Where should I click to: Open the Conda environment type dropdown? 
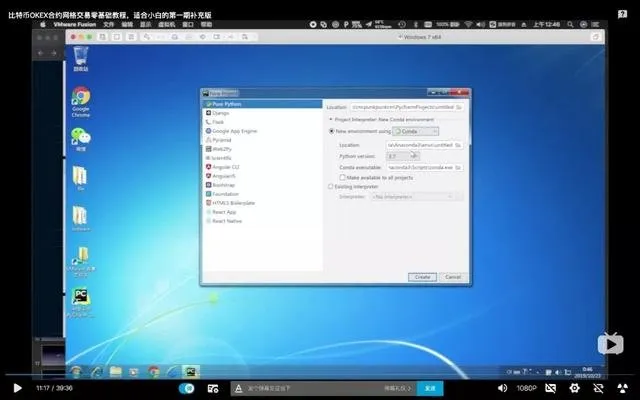point(416,131)
